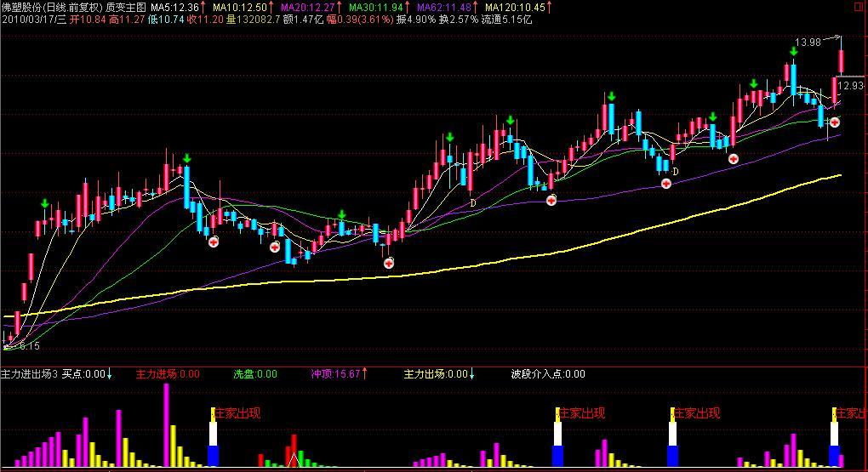The height and width of the screenshot is (472, 868).
Task: Click the 洗盘:0.00 indicator value
Action: pyautogui.click(x=255, y=374)
